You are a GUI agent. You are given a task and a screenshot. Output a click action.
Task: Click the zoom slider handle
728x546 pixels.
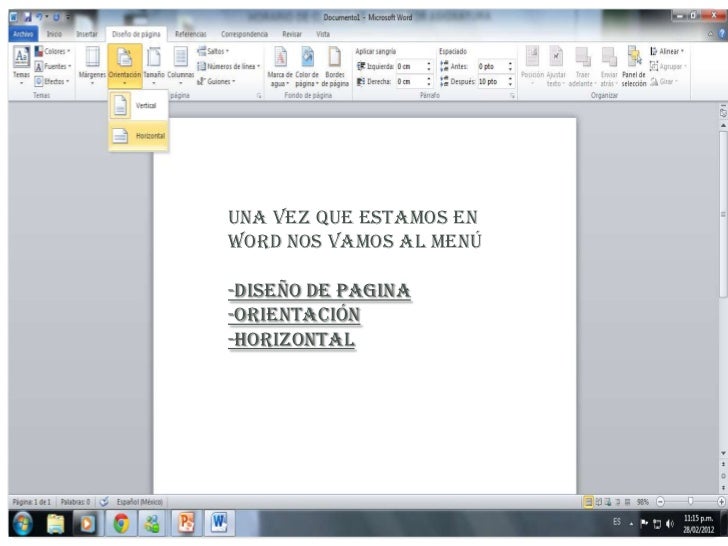(x=690, y=501)
